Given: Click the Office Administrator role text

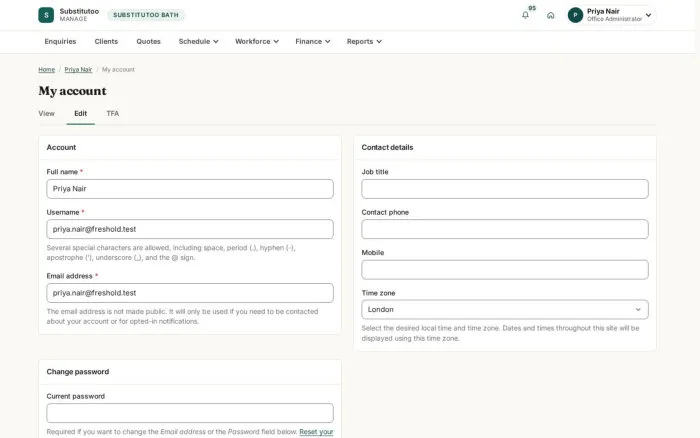Looking at the screenshot, I should [x=614, y=19].
